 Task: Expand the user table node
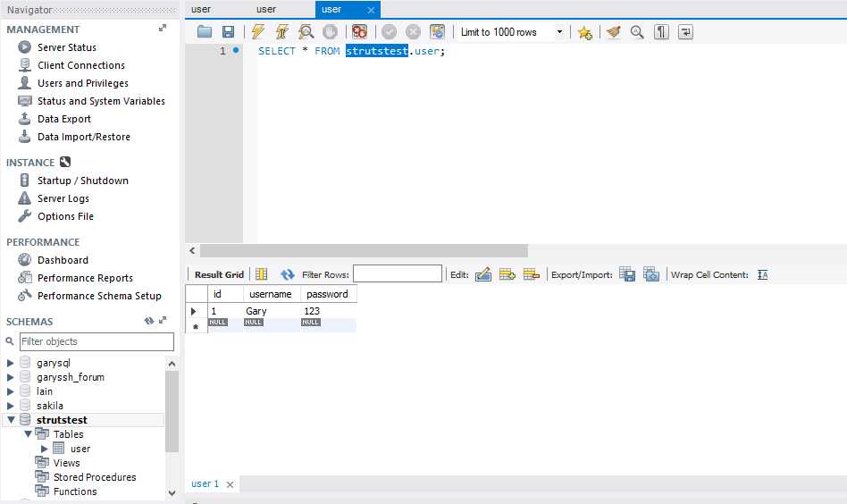(45, 449)
